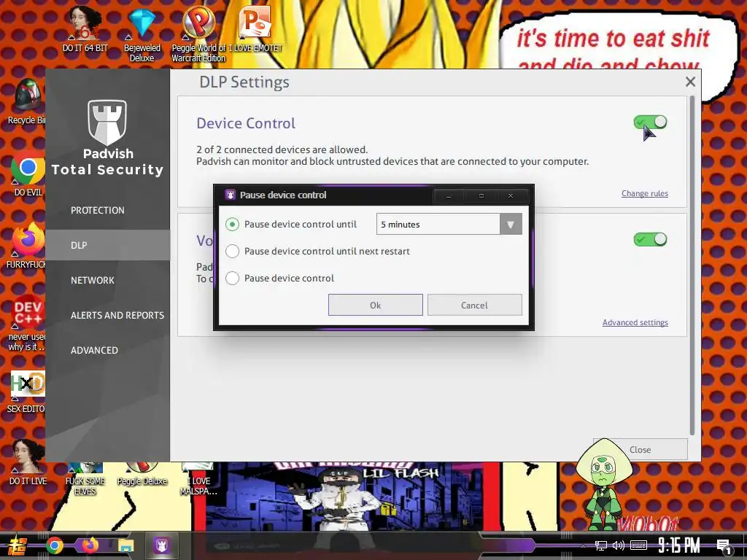The image size is (747, 560).
Task: Click the DLP Settings vertical scrollbar
Action: tap(692, 265)
